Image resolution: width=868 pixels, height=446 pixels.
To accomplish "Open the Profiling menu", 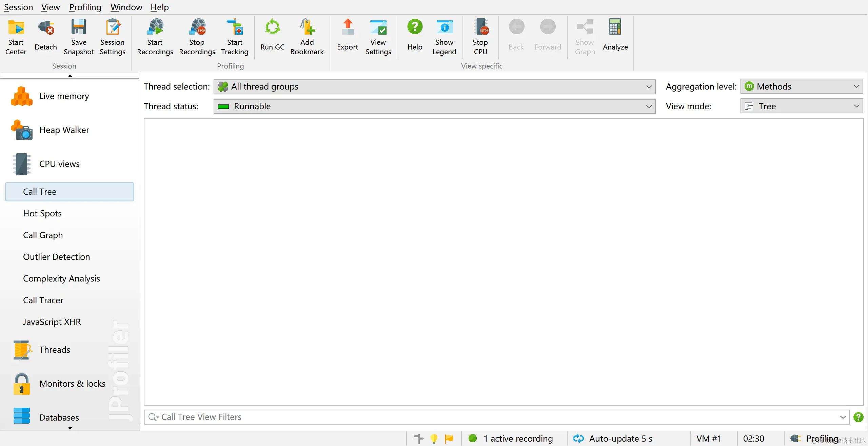I will pyautogui.click(x=85, y=7).
